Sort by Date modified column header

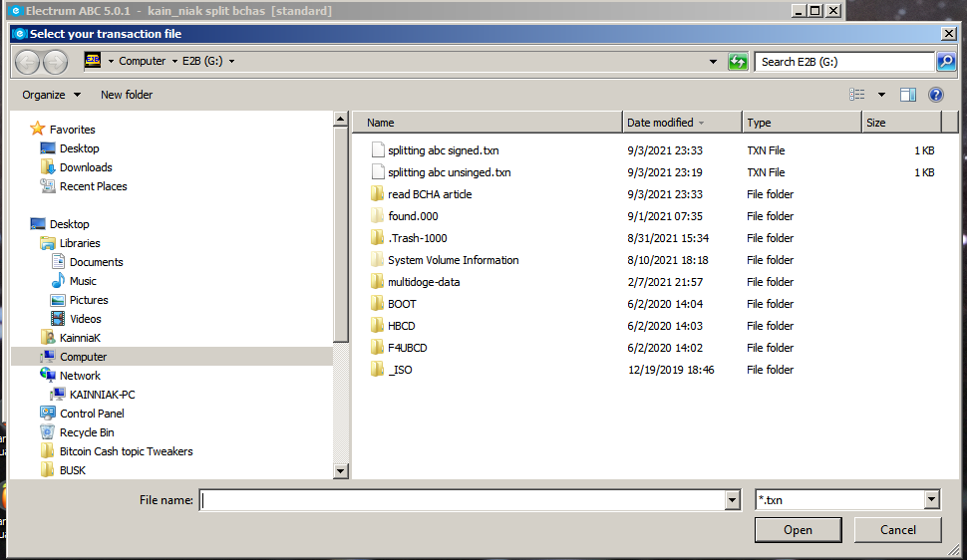coord(682,123)
